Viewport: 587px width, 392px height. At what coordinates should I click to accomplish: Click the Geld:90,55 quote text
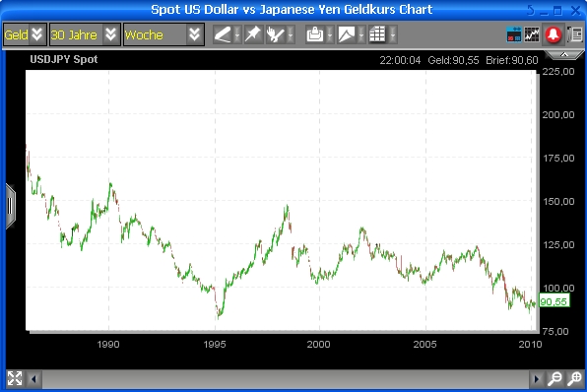[x=453, y=60]
